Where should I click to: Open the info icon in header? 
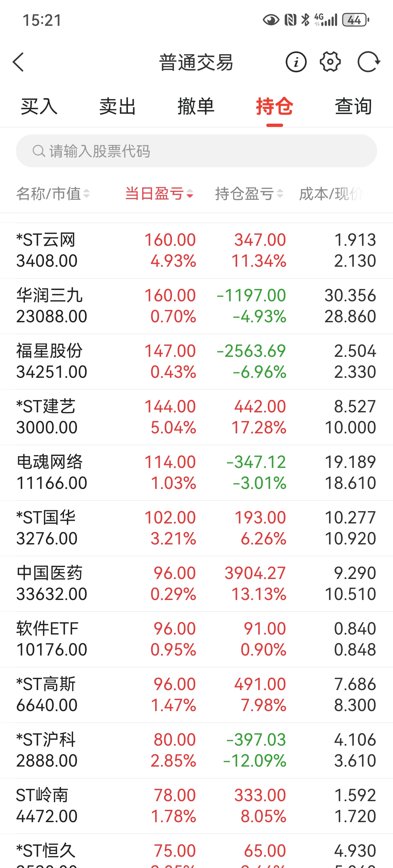(296, 62)
